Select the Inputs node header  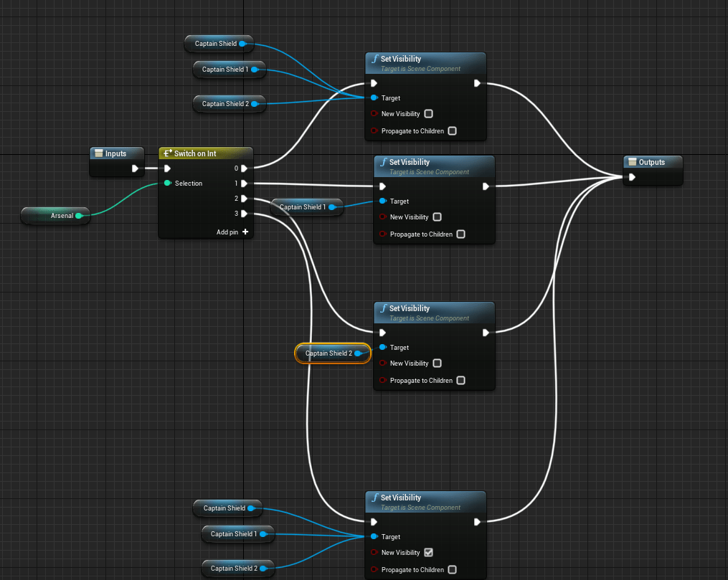click(x=115, y=153)
